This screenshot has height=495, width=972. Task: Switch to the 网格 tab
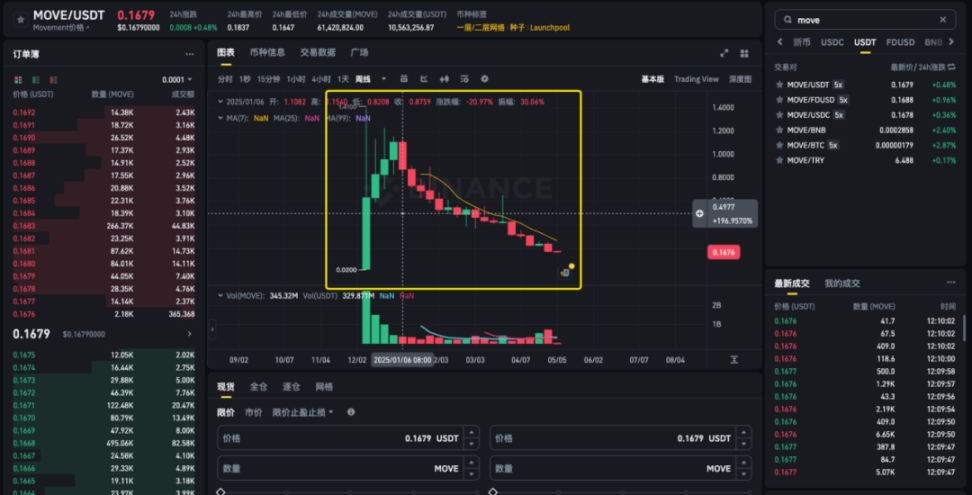(324, 387)
